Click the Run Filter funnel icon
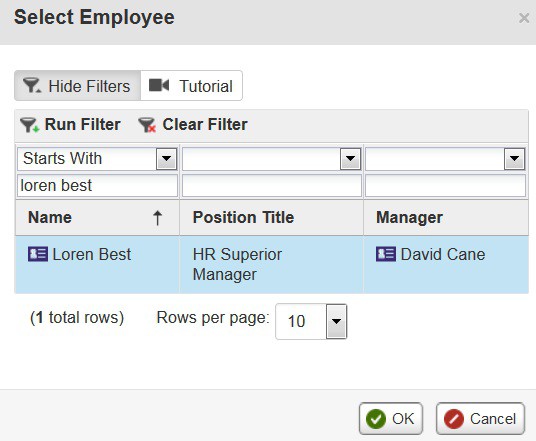 point(30,125)
